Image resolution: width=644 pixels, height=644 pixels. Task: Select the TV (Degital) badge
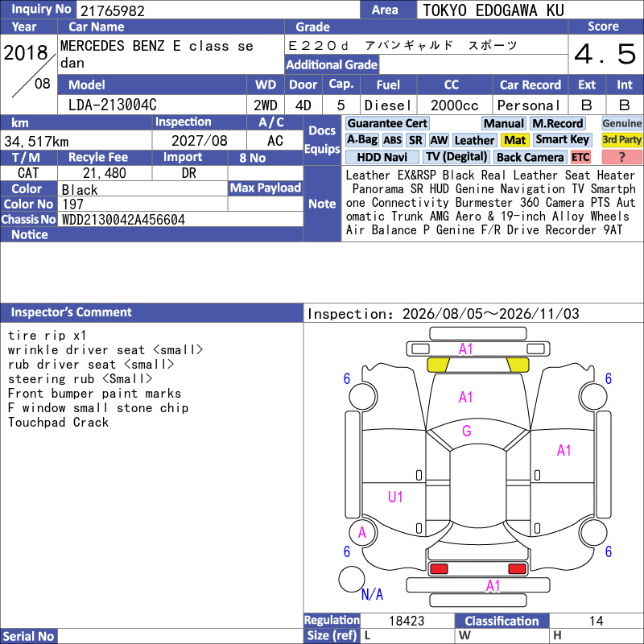click(x=456, y=157)
